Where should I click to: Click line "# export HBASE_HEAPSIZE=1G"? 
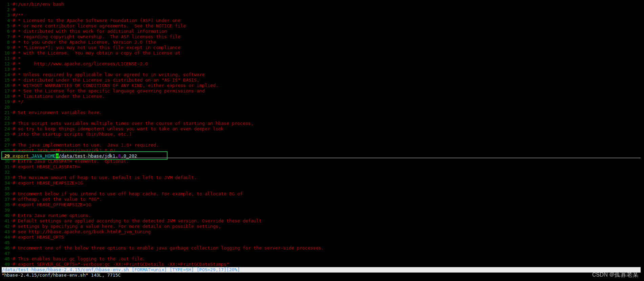click(48, 183)
